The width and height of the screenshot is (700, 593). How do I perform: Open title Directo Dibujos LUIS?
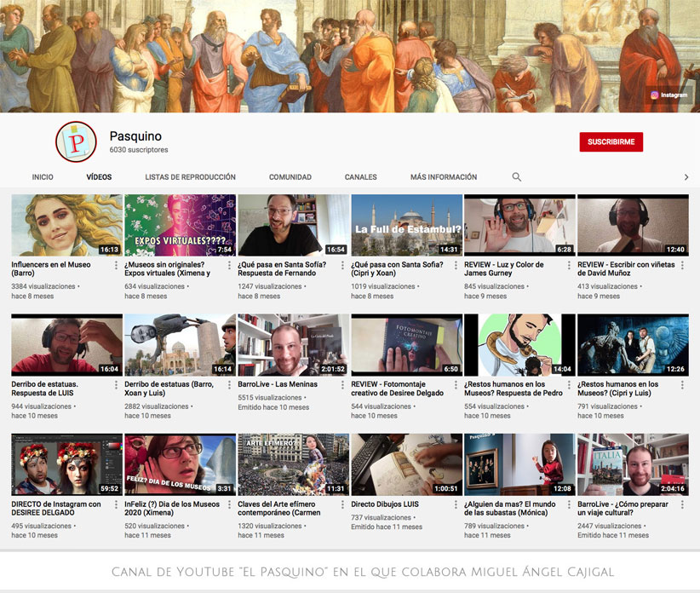pyautogui.click(x=385, y=504)
